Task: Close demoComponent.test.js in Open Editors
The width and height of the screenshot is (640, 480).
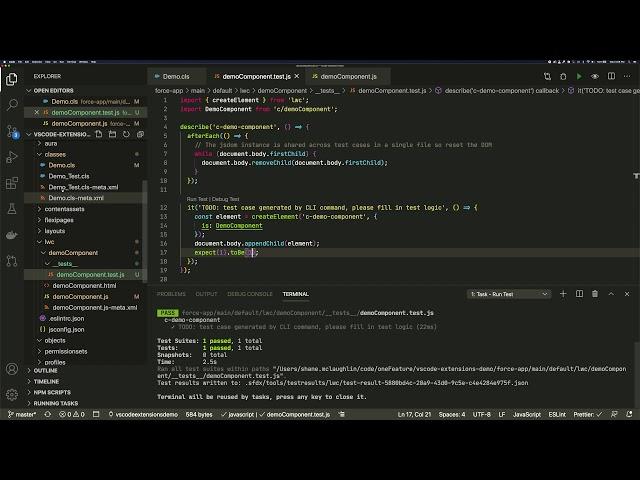Action: coord(36,112)
